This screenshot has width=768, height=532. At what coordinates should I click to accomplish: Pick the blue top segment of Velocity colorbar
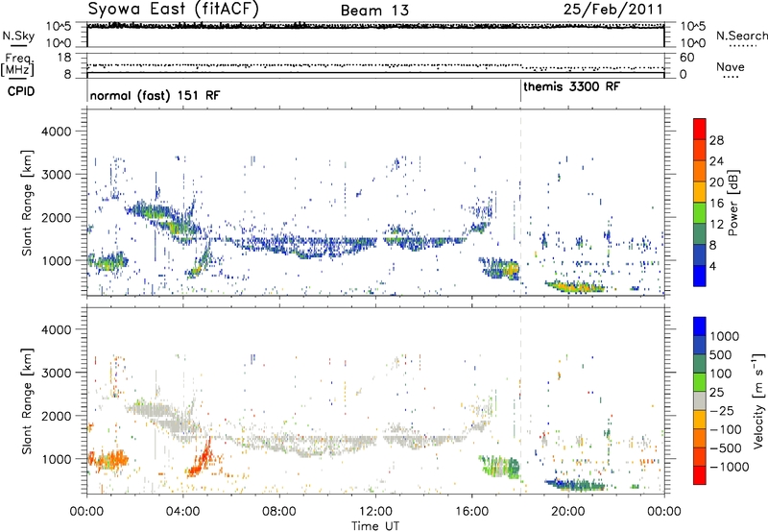coord(700,326)
